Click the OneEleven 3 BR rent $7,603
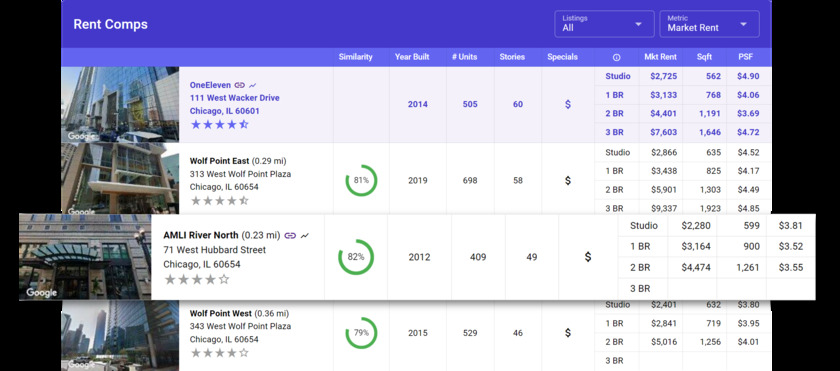 tap(663, 132)
